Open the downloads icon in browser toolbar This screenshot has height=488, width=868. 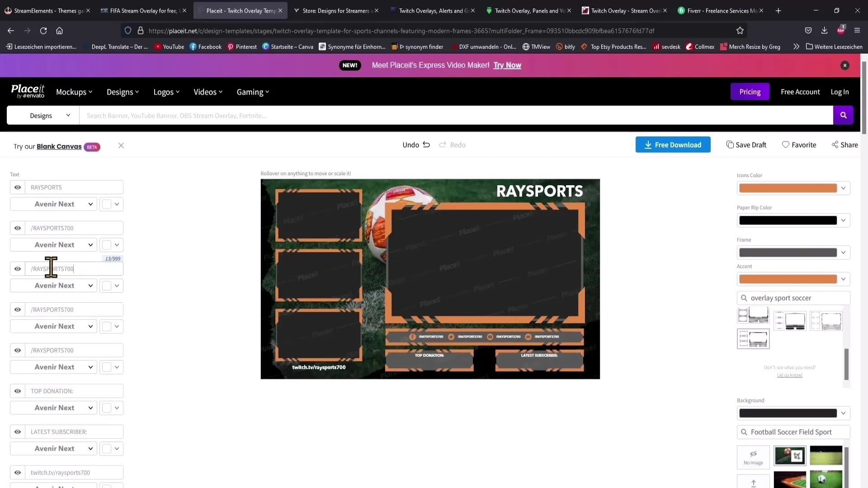point(824,30)
